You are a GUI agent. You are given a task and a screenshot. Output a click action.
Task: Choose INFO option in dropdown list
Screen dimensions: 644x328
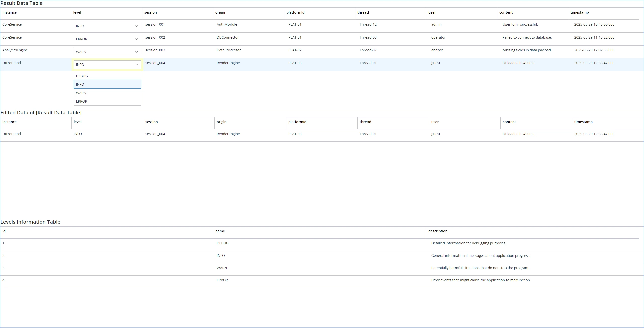click(x=107, y=84)
